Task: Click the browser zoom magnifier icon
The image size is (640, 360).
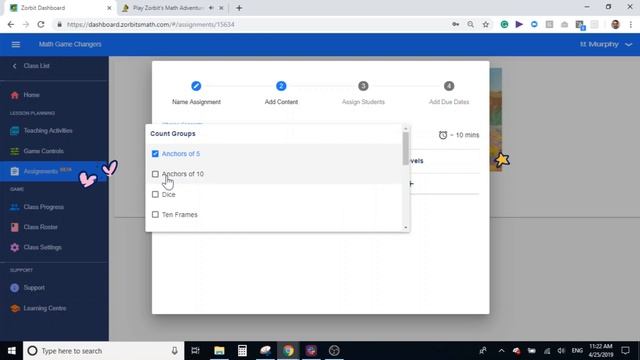Action: [x=471, y=24]
